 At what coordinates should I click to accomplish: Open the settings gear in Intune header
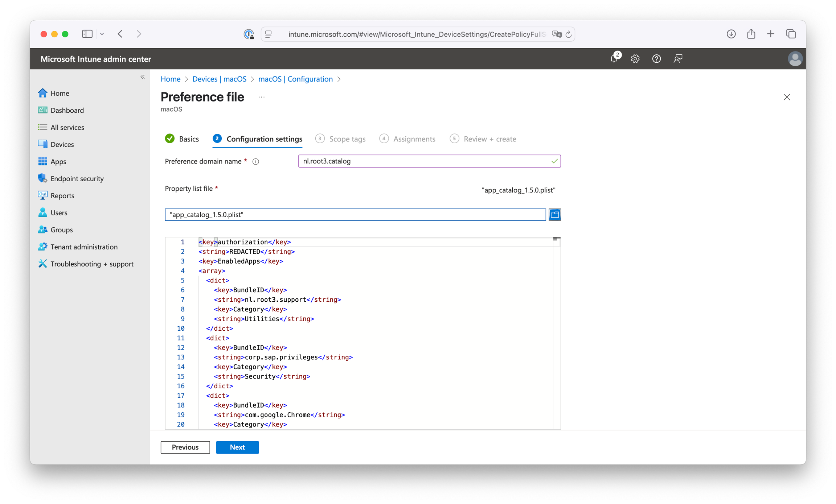click(635, 59)
